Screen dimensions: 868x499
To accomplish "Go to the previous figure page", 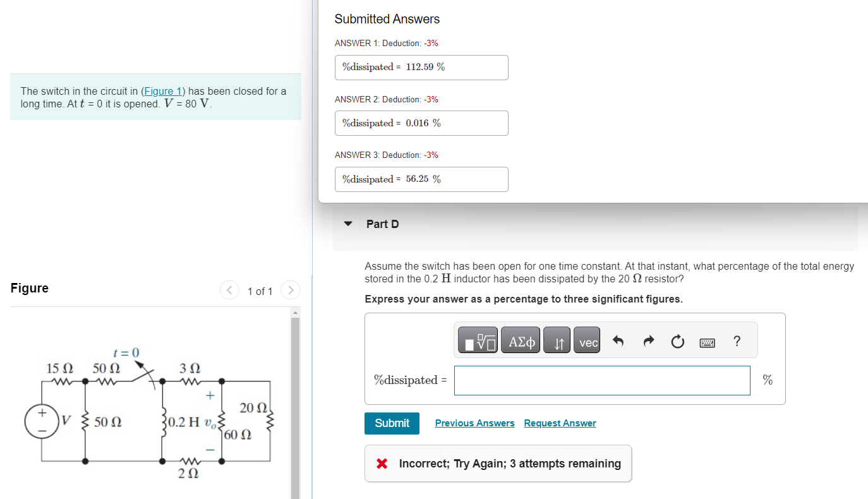I will [229, 290].
